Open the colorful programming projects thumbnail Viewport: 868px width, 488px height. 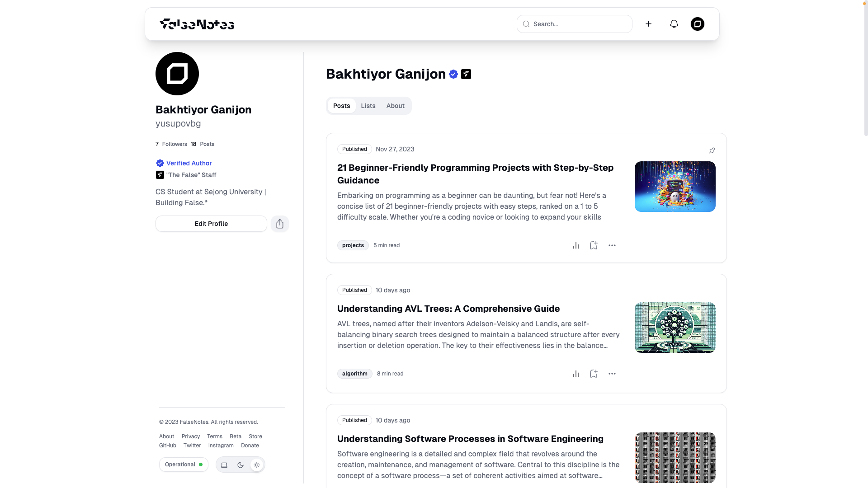(x=675, y=187)
